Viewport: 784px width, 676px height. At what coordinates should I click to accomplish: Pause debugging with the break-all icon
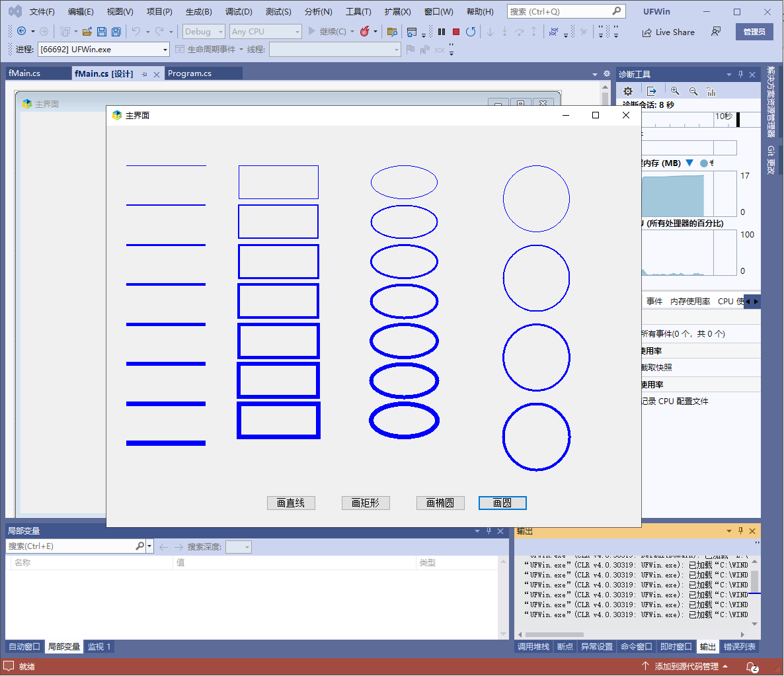coord(442,32)
